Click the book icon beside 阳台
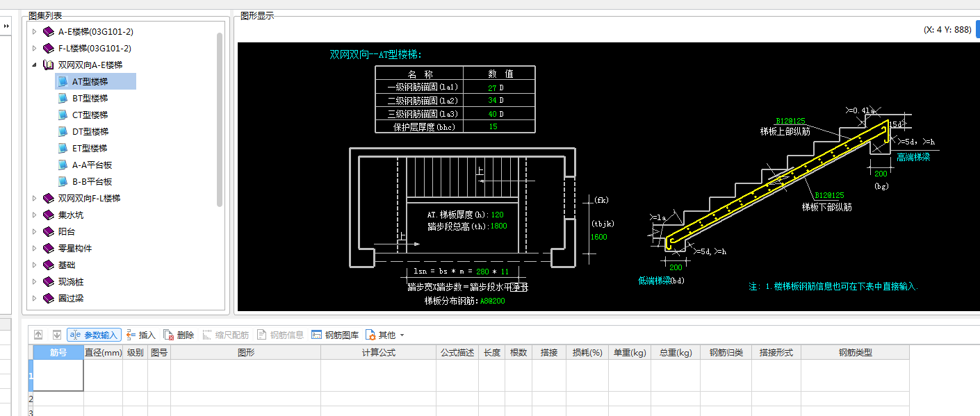This screenshot has height=416, width=980. point(48,232)
